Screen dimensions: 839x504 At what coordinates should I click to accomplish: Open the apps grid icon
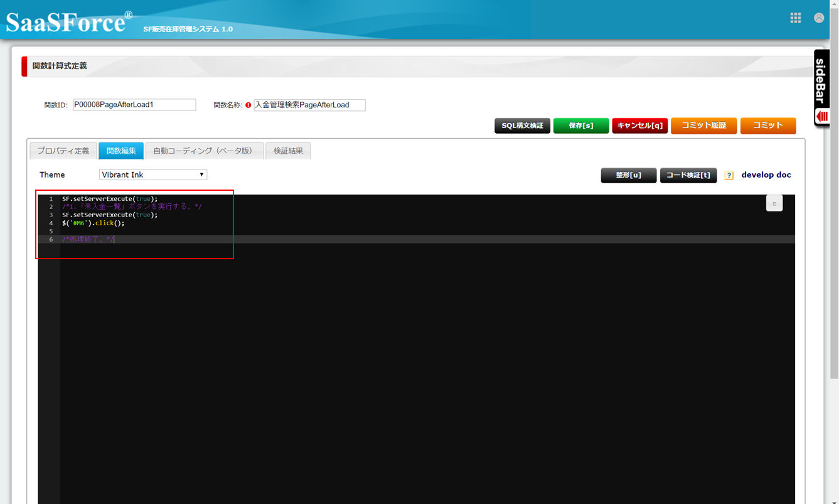tap(795, 18)
